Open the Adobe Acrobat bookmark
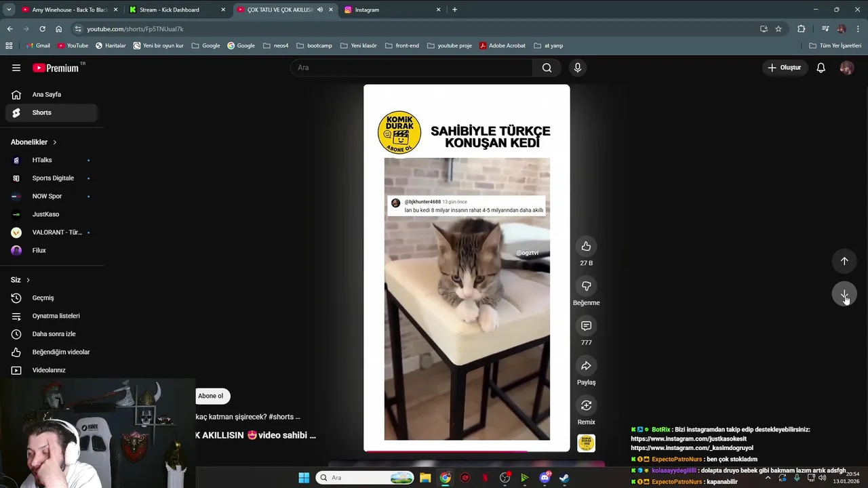The image size is (868, 488). tap(502, 45)
